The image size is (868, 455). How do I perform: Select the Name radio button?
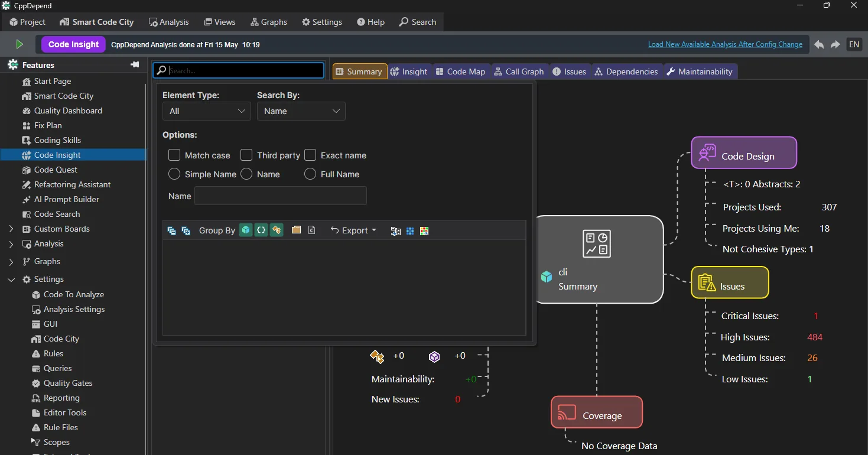pos(246,174)
